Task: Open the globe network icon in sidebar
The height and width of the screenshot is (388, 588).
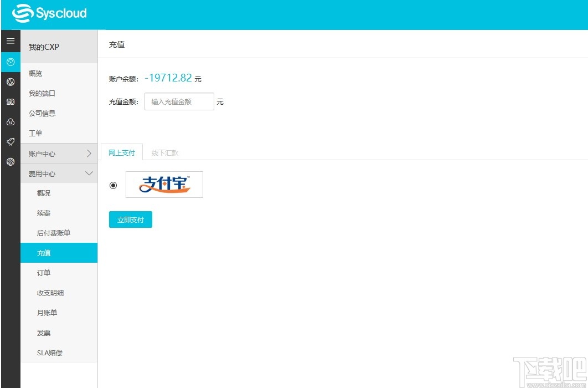Action: tap(10, 81)
